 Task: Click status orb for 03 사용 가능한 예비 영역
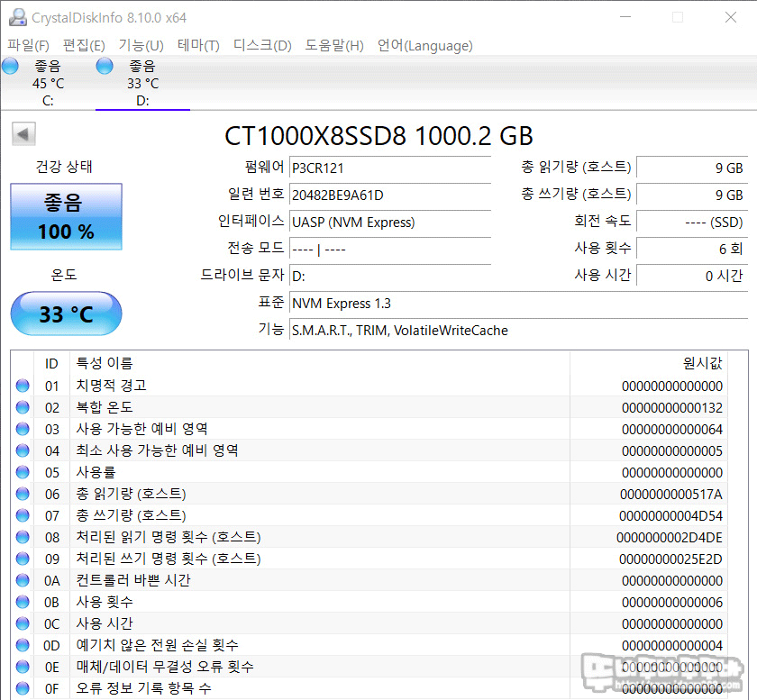pyautogui.click(x=23, y=429)
